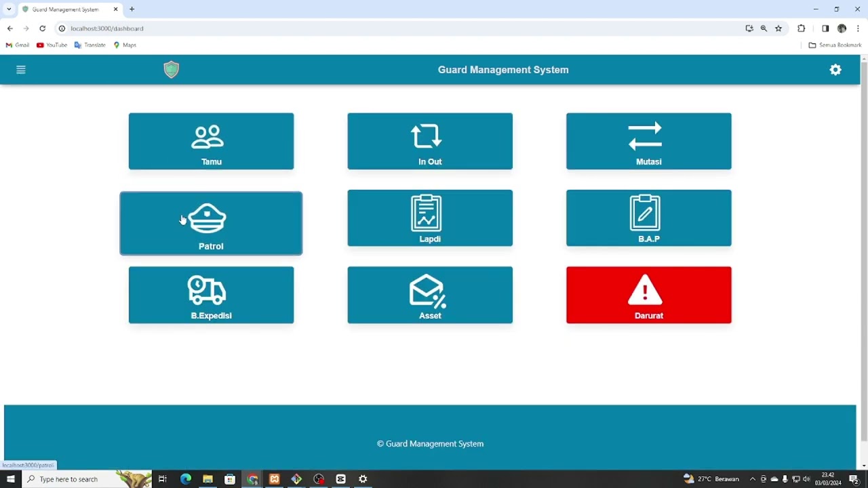Open the Maps bookmark
This screenshot has height=488, width=868.
point(125,45)
